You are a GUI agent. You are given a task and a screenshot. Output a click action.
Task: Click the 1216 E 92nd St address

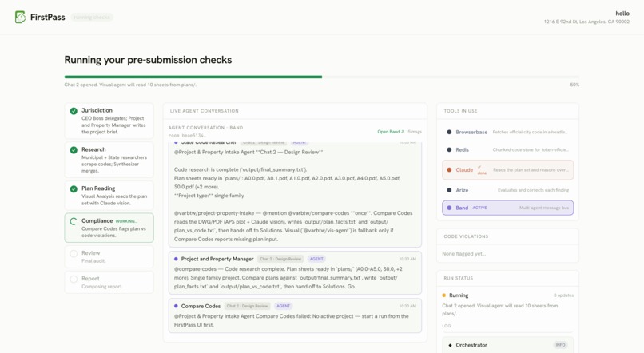pyautogui.click(x=586, y=22)
